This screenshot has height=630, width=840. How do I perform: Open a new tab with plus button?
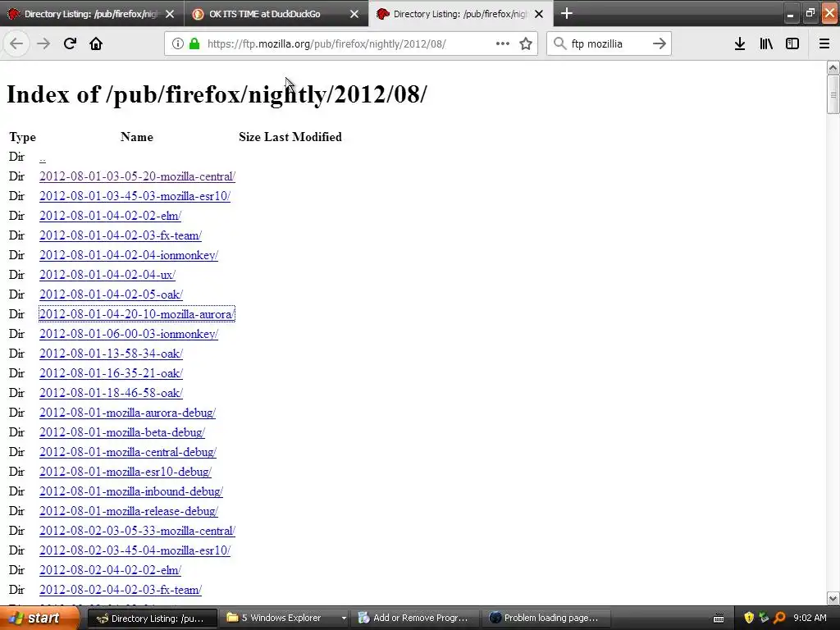pos(566,13)
